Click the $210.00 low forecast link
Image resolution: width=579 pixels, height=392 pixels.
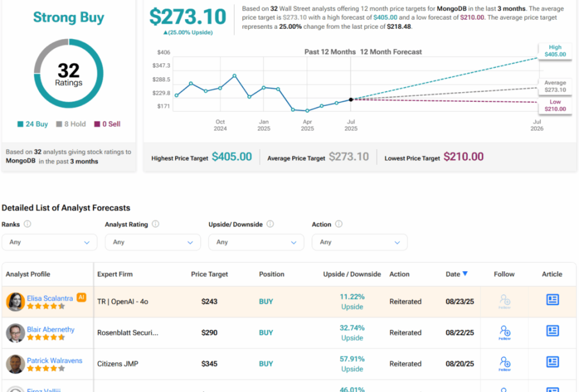coord(472,17)
